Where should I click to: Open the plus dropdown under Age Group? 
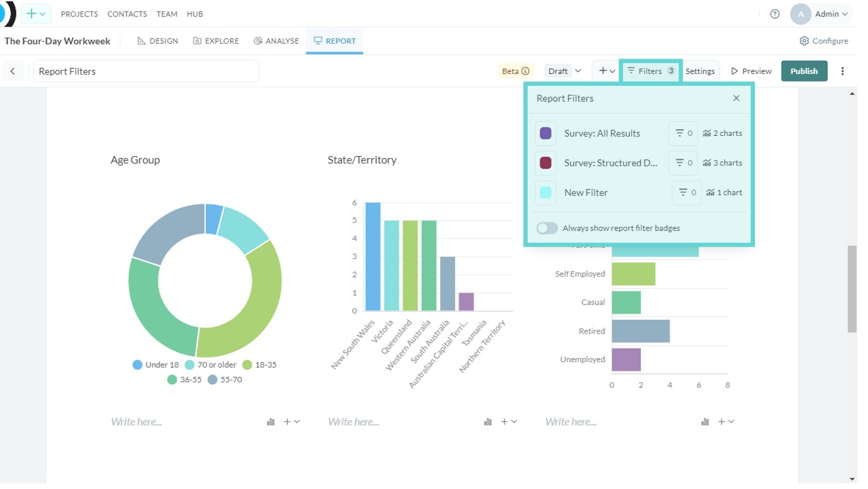point(292,422)
